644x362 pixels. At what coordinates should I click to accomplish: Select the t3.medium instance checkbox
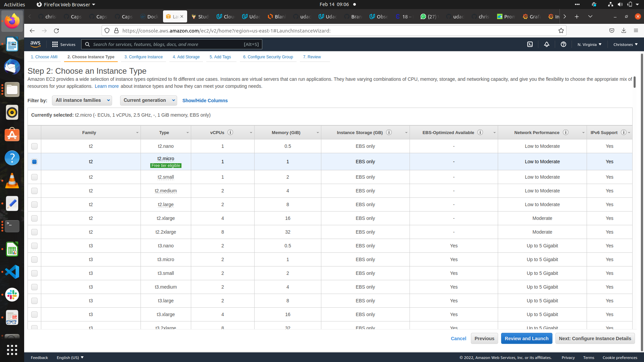pos(34,287)
